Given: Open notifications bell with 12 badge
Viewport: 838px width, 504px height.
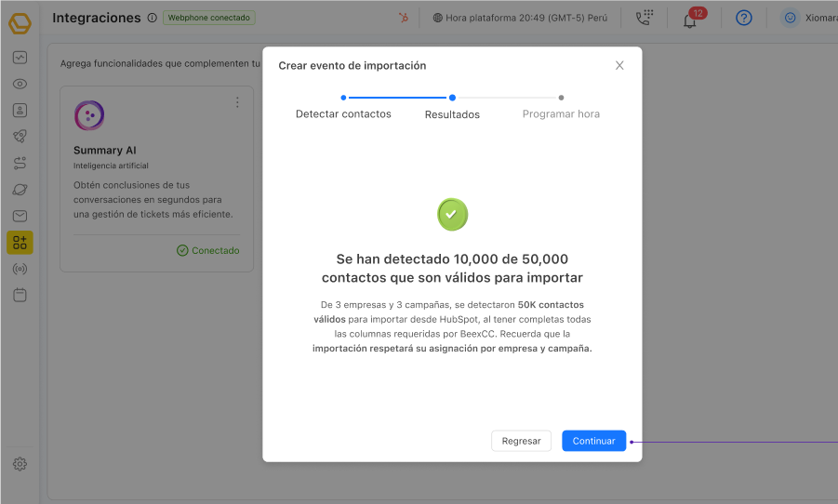Looking at the screenshot, I should tap(690, 19).
